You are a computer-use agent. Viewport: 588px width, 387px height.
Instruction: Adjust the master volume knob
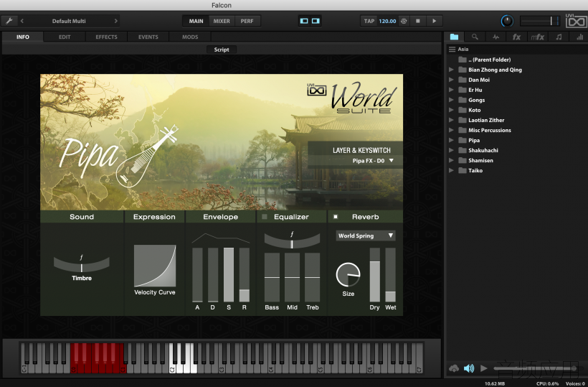click(507, 21)
